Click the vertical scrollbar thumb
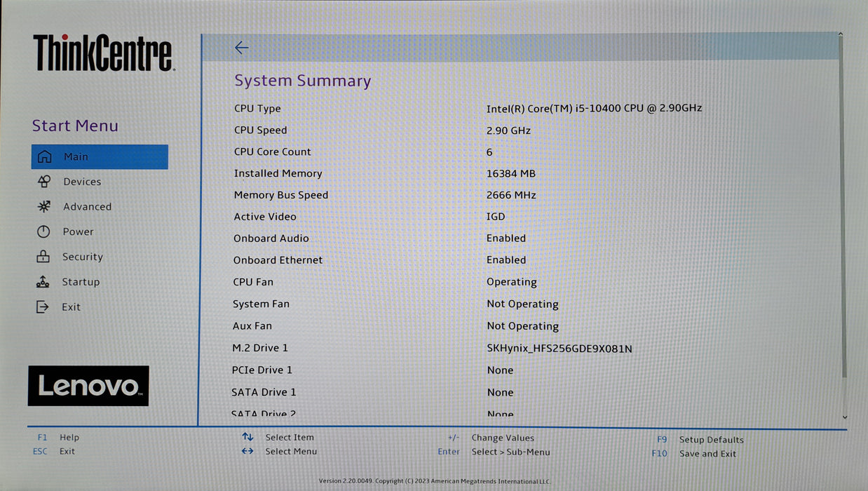This screenshot has width=868, height=491. coord(842,208)
